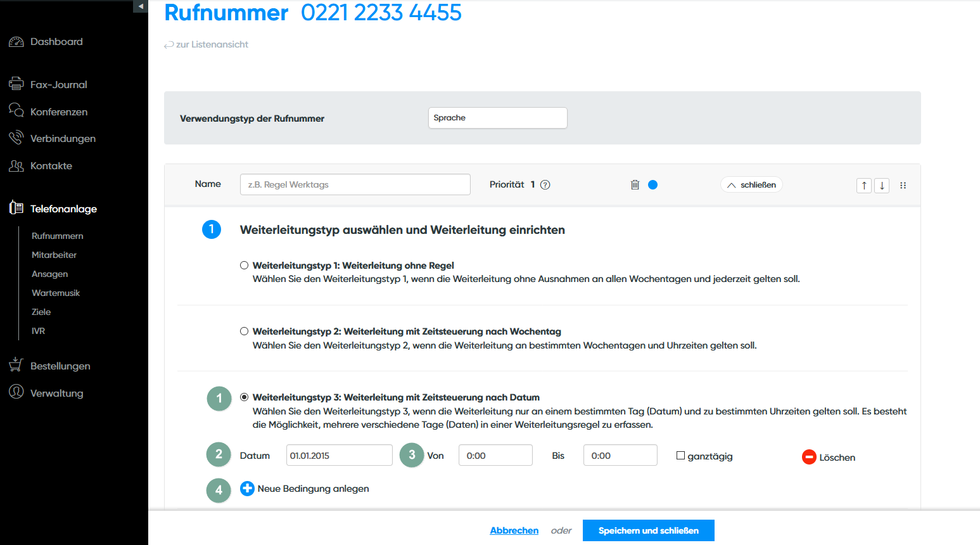This screenshot has height=545, width=980.
Task: Click the Datum input field
Action: pos(339,456)
